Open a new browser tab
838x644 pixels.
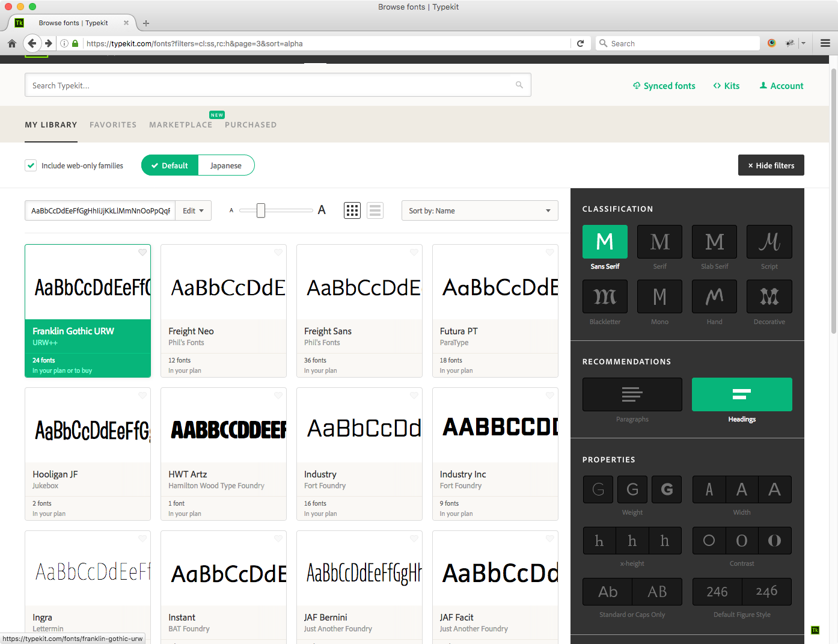(x=146, y=23)
